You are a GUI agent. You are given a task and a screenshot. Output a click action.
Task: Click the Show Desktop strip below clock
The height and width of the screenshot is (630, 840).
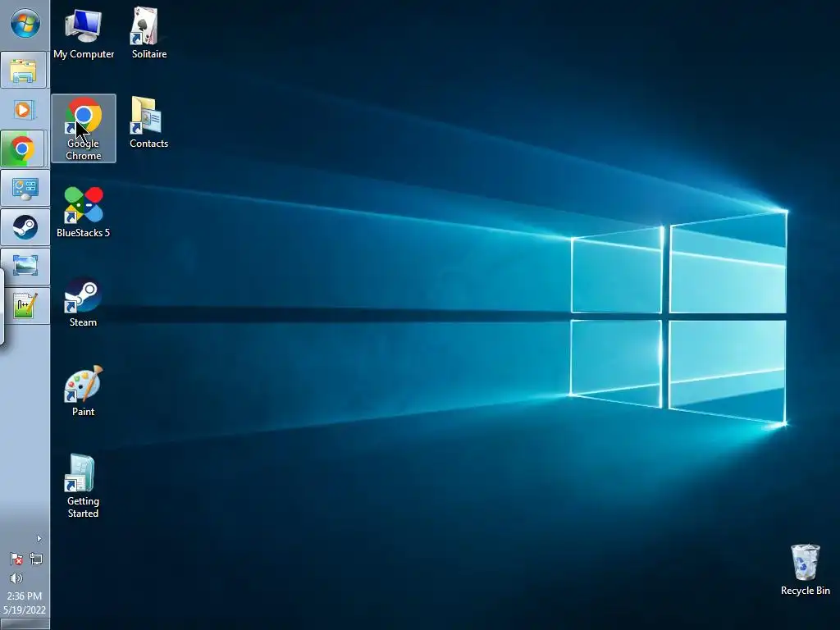click(x=25, y=624)
